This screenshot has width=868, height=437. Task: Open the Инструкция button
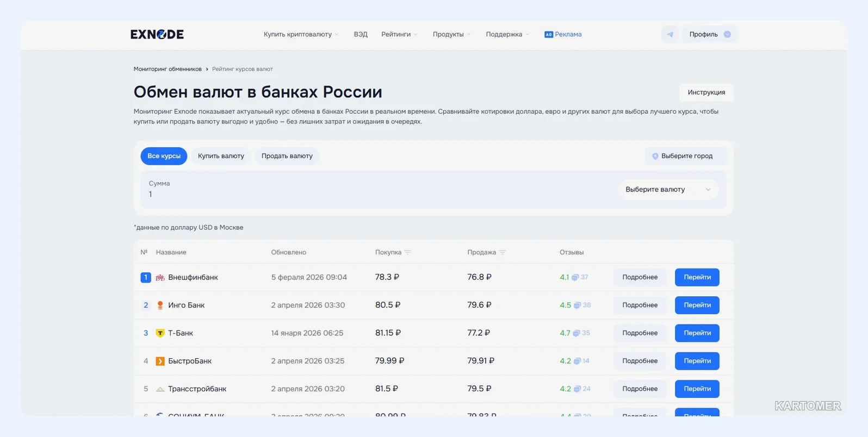coord(706,92)
